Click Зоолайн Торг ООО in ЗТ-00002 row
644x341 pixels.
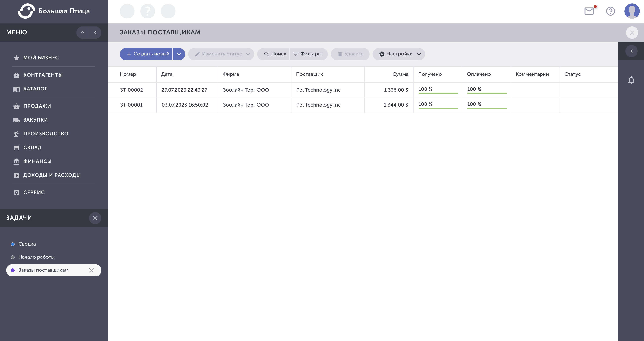click(x=246, y=90)
